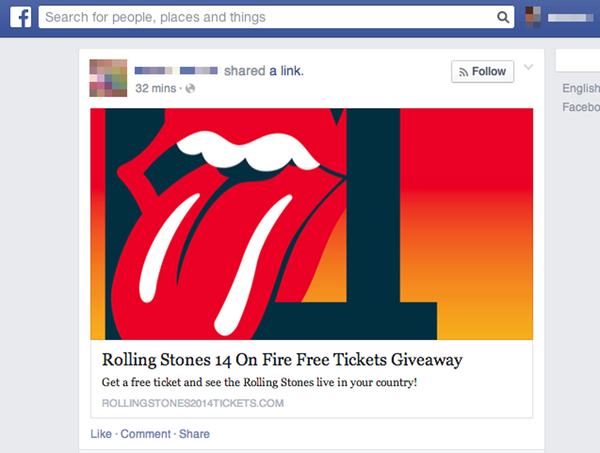
Task: Open the Rolling Stones Free Tickets Giveaway headline
Action: [x=283, y=358]
